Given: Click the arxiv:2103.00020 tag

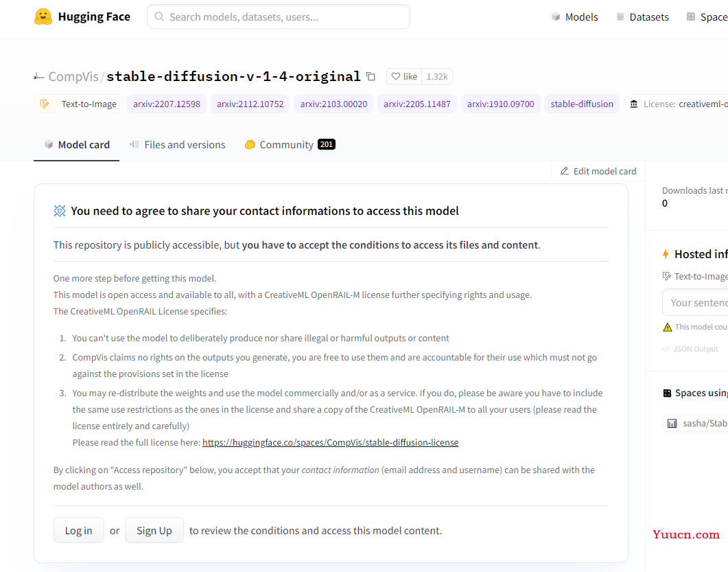Looking at the screenshot, I should point(333,104).
